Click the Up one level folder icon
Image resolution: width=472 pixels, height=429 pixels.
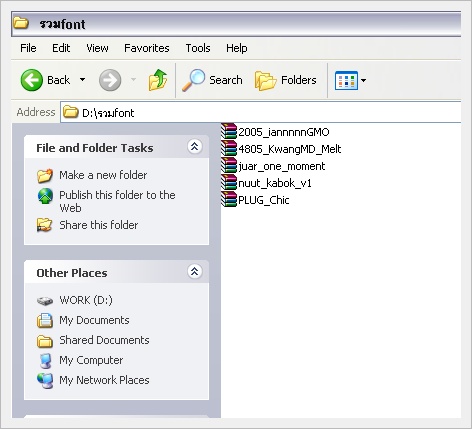tap(157, 80)
